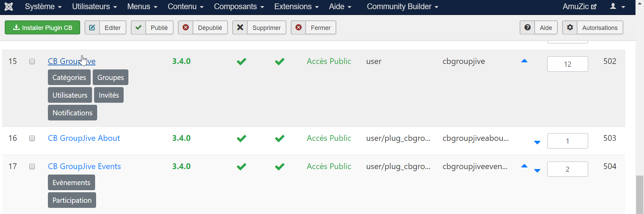This screenshot has width=644, height=214.
Task: Click Accès Public in CB GroupJive row
Action: (x=329, y=61)
